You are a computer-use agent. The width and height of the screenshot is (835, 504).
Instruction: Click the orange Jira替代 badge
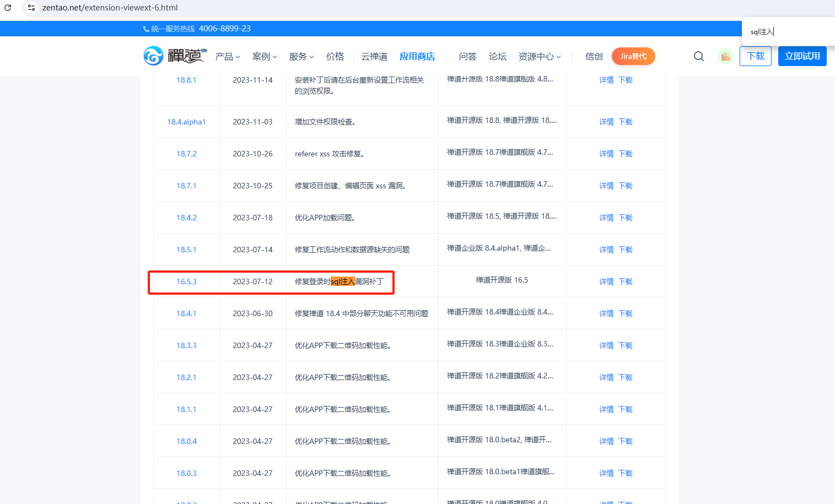click(x=633, y=56)
